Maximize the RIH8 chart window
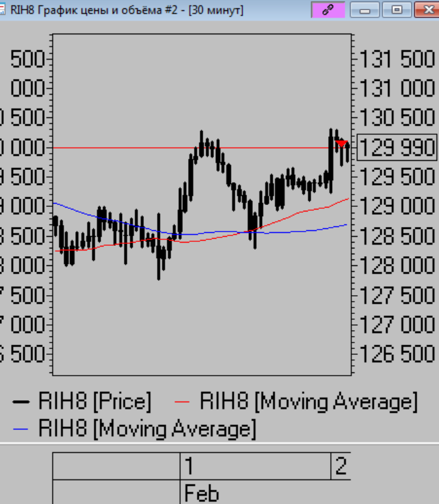This screenshot has height=504, width=439. tap(397, 10)
